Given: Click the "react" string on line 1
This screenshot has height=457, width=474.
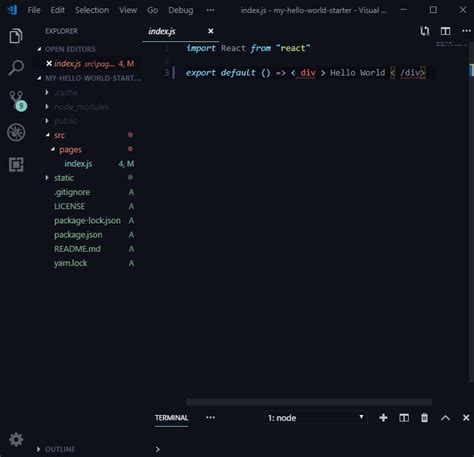Looking at the screenshot, I should pos(293,48).
